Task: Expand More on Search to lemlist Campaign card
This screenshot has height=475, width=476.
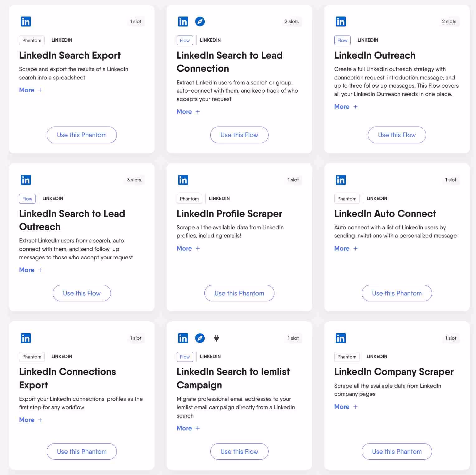Action: pyautogui.click(x=188, y=428)
